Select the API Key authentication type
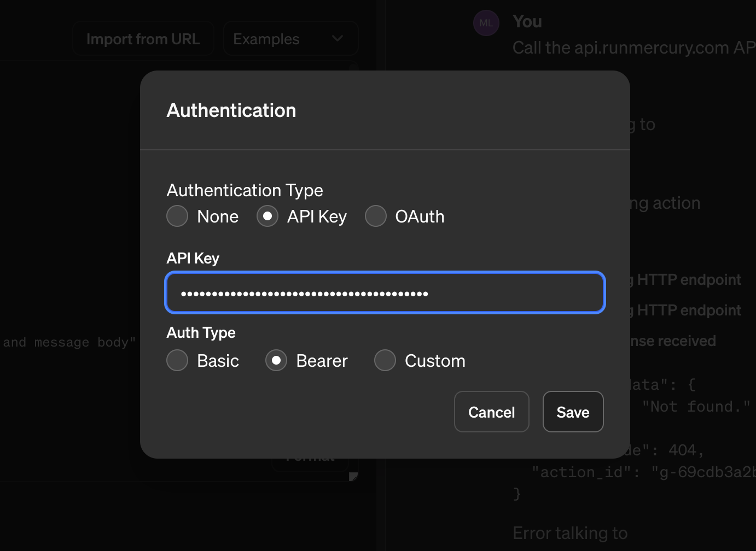This screenshot has width=756, height=551. (x=267, y=216)
